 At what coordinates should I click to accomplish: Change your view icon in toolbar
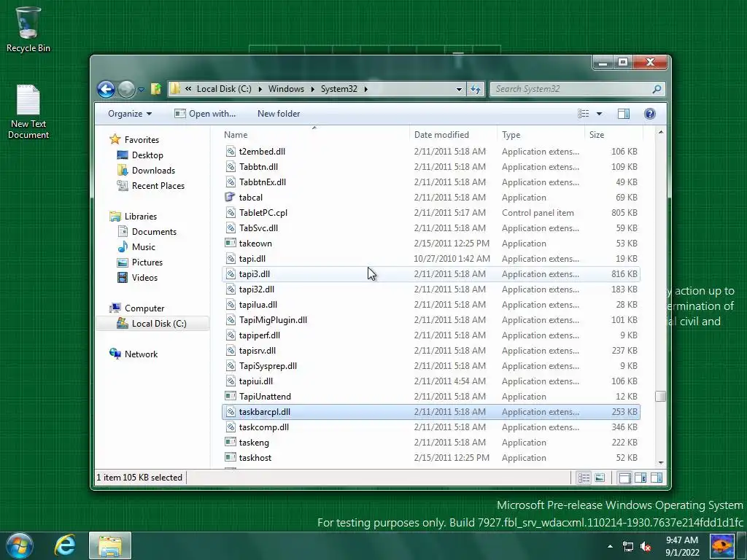click(x=583, y=114)
